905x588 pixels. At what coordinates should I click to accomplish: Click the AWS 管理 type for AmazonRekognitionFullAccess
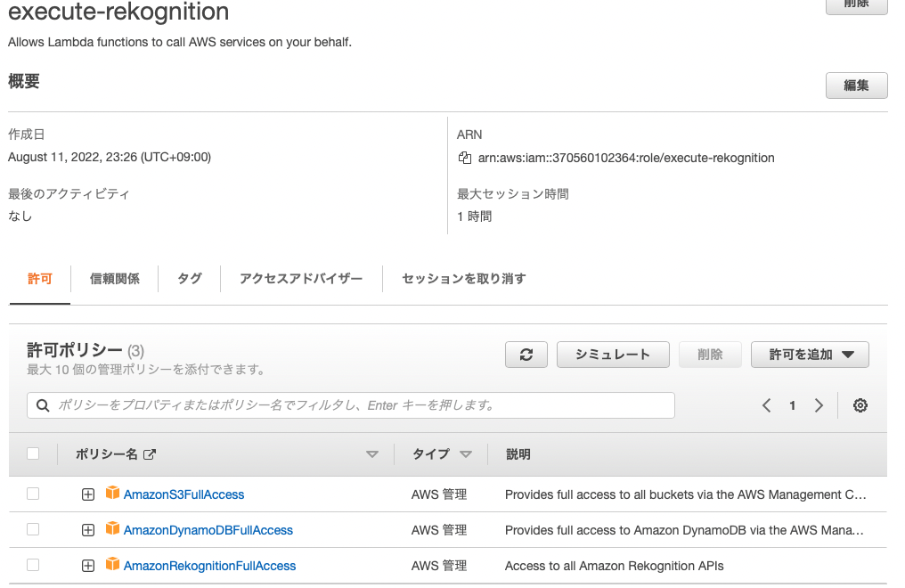click(x=439, y=566)
